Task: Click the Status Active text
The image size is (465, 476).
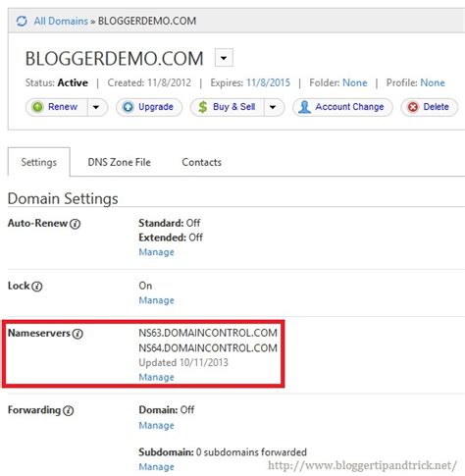Action: coord(57,82)
